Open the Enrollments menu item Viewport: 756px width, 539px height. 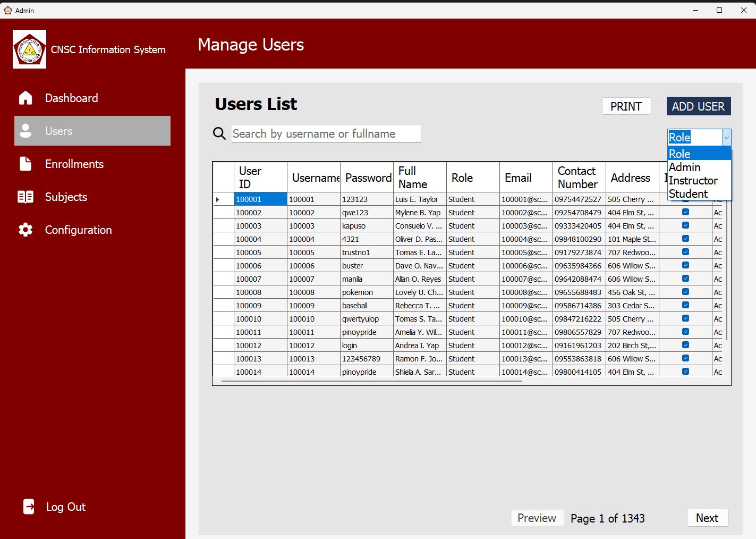click(x=74, y=164)
